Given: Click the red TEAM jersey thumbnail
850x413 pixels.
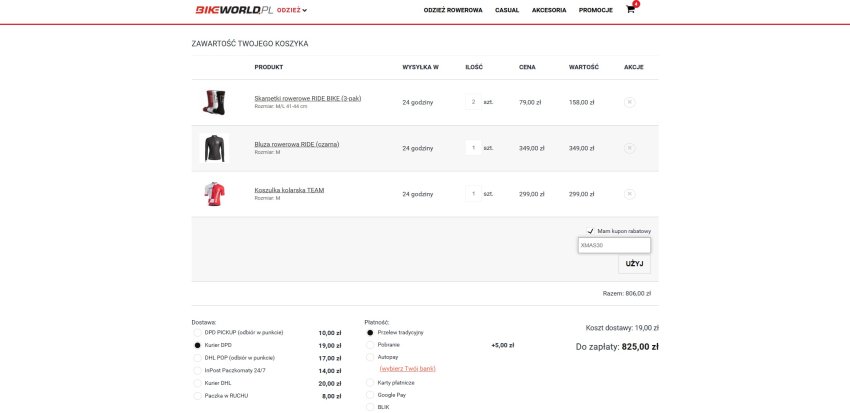Looking at the screenshot, I should tap(214, 194).
